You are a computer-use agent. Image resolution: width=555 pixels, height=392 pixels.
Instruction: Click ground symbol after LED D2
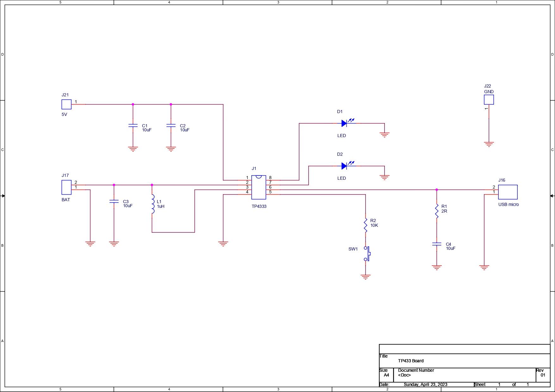(385, 178)
